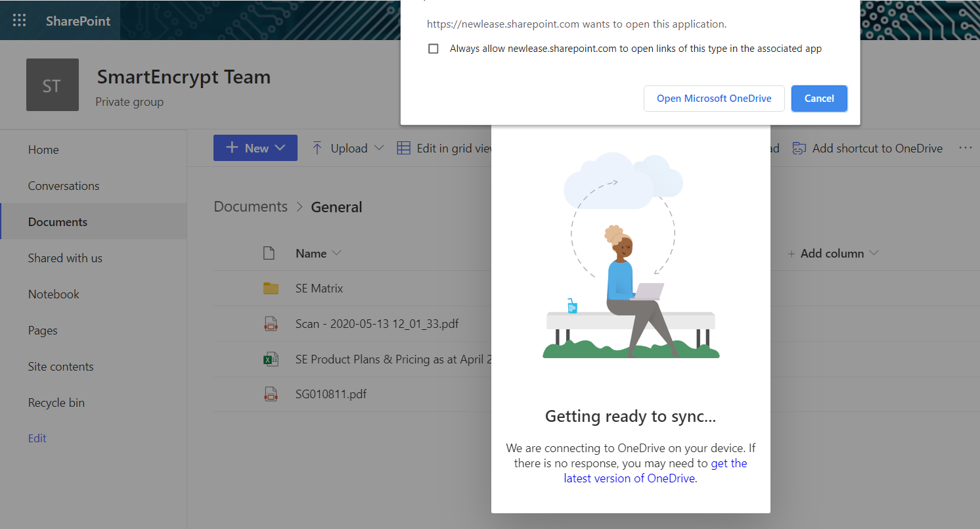The height and width of the screenshot is (529, 980).
Task: Open Shared with us navigation item
Action: click(65, 258)
